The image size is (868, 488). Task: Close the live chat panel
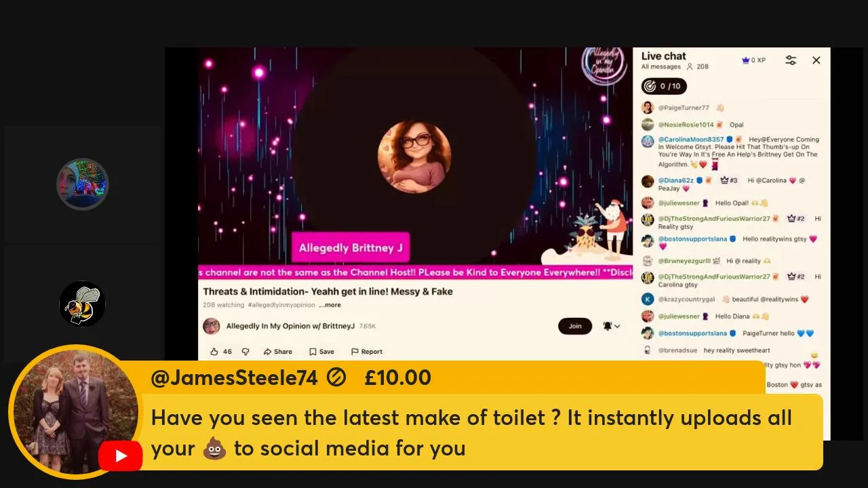click(x=816, y=60)
